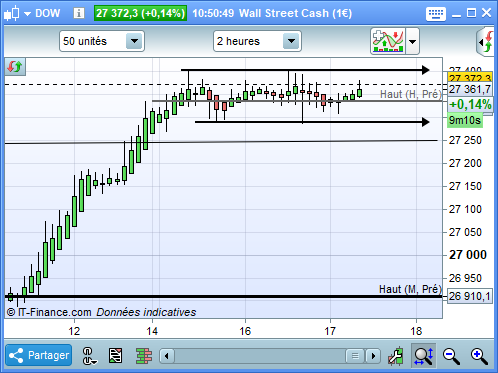Click the Haut (H, Pré) label
498x373 pixels.
tap(411, 94)
